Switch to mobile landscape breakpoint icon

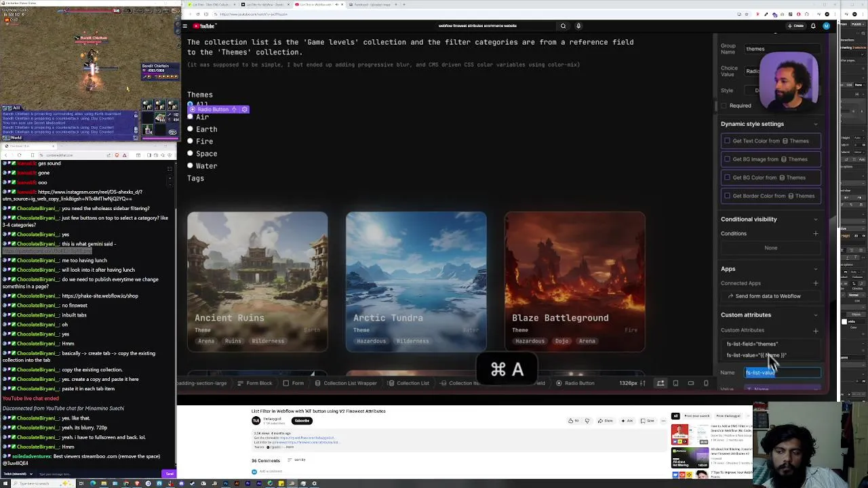(x=691, y=384)
